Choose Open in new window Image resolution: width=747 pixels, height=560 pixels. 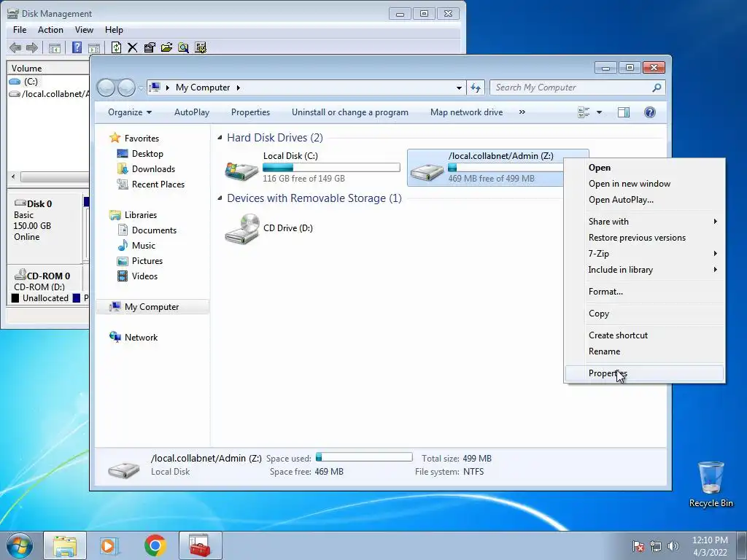(645, 183)
